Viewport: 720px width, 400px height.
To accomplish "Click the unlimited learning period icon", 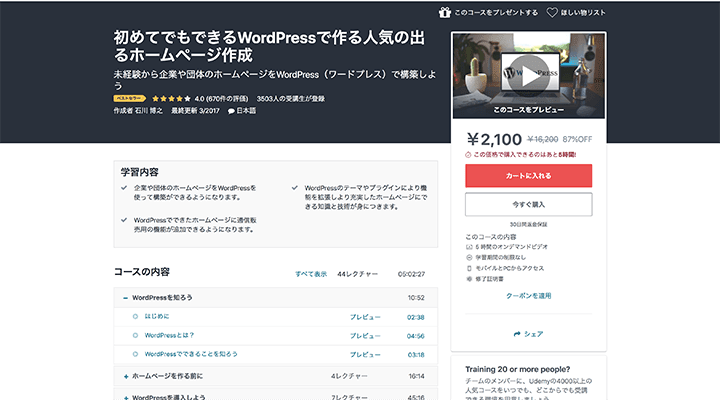I will click(469, 258).
